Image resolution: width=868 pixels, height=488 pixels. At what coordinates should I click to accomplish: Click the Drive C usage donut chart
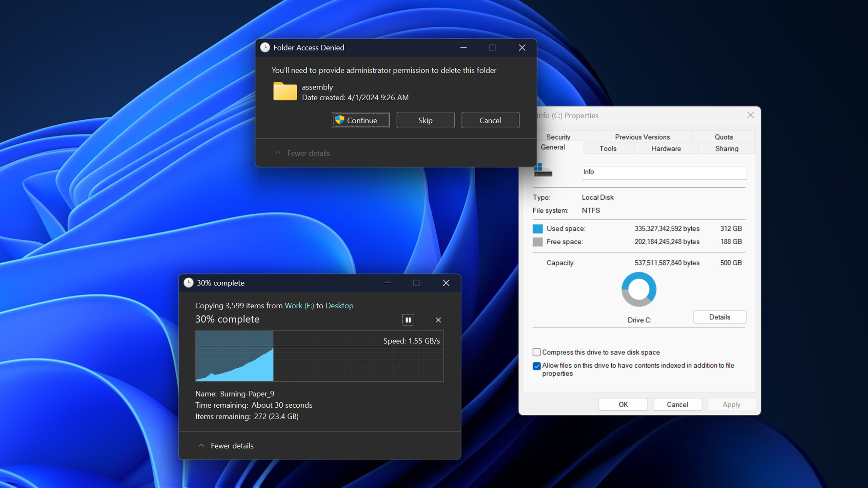639,289
